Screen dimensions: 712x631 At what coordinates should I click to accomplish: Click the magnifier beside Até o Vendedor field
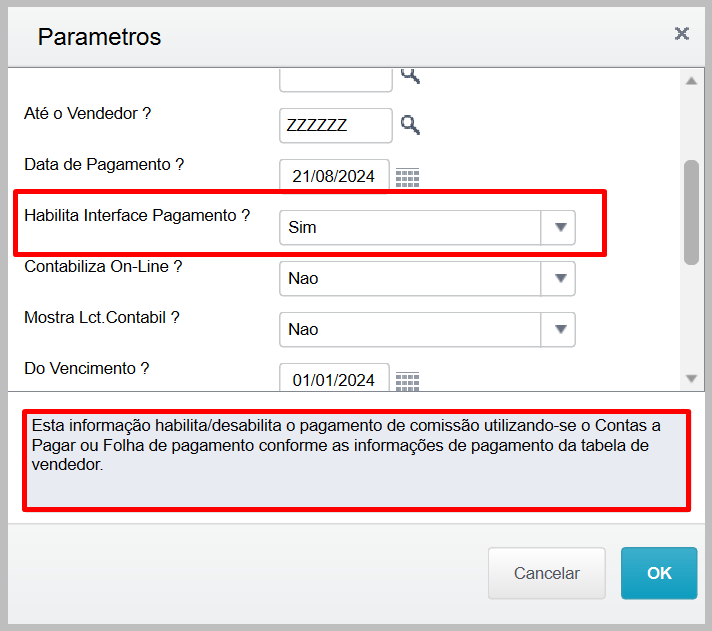[410, 125]
